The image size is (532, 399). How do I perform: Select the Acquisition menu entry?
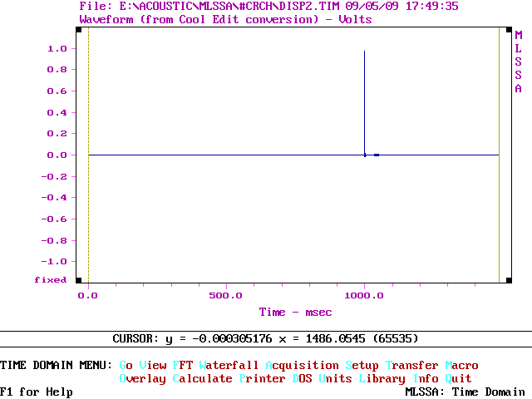click(x=302, y=366)
